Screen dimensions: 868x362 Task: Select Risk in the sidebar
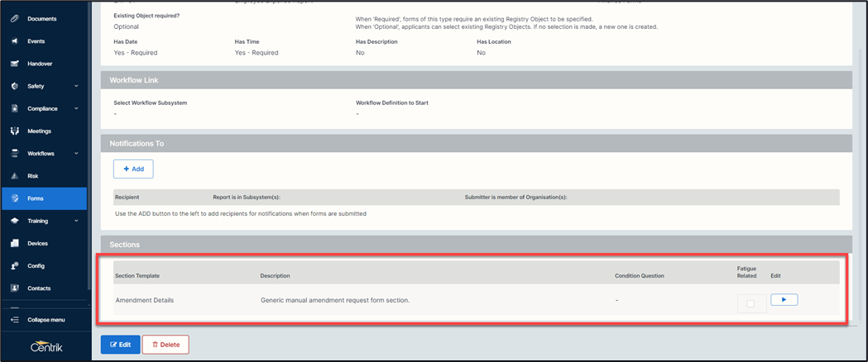click(x=44, y=176)
